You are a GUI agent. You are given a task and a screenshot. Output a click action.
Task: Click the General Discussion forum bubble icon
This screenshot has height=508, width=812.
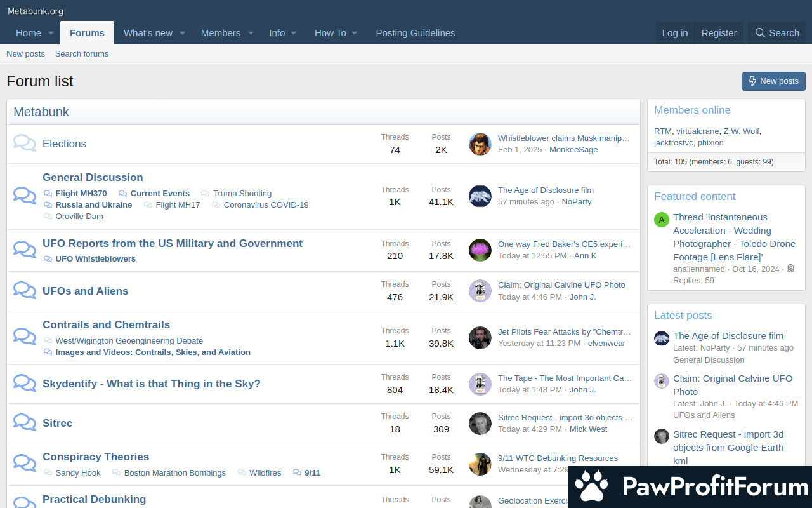(25, 196)
